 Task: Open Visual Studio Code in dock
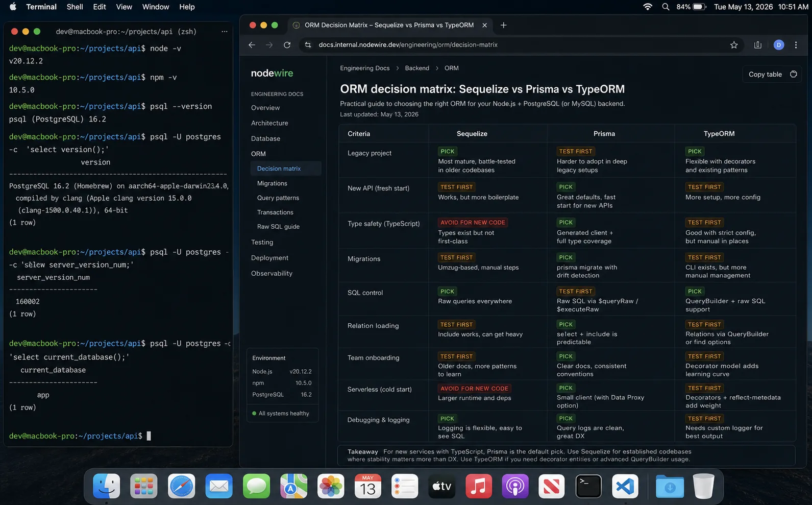pyautogui.click(x=625, y=486)
